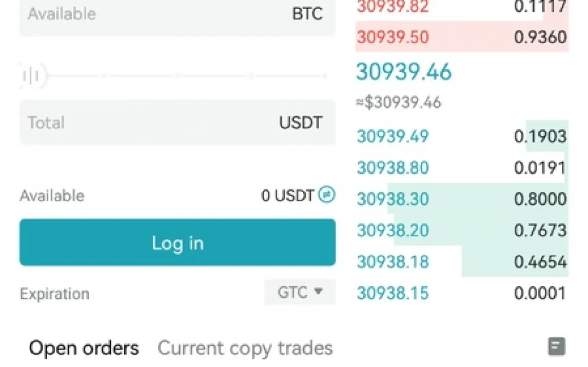The height and width of the screenshot is (367, 588).
Task: Select the 30939.50 sell order price
Action: [x=393, y=37]
